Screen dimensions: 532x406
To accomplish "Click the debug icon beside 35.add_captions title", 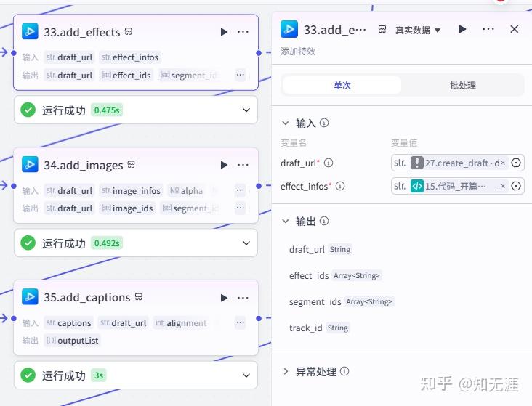I will [x=138, y=297].
